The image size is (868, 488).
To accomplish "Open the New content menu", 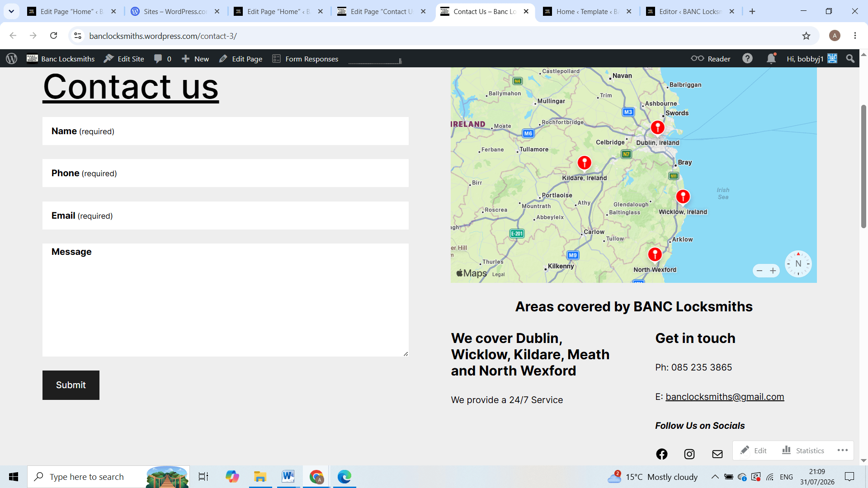I will (195, 59).
